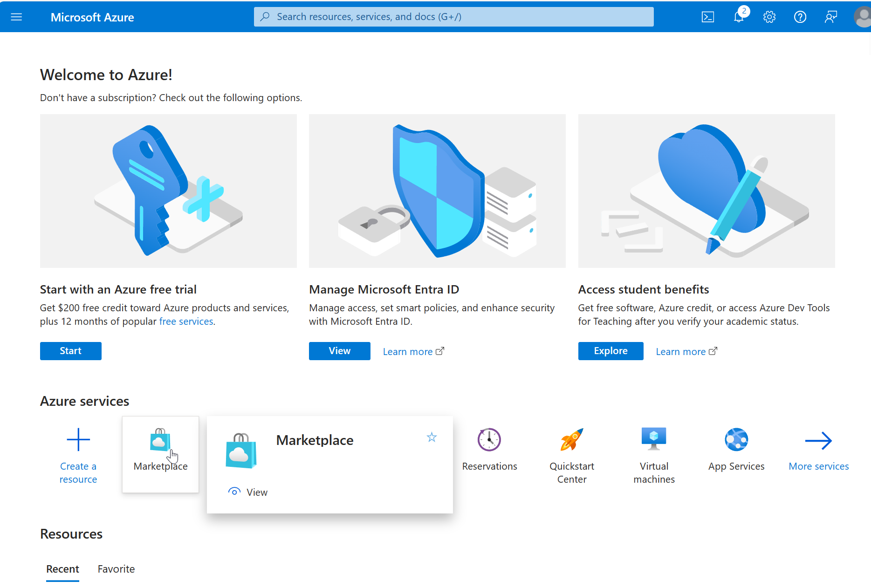
Task: Expand the portal hamburger menu
Action: point(16,17)
